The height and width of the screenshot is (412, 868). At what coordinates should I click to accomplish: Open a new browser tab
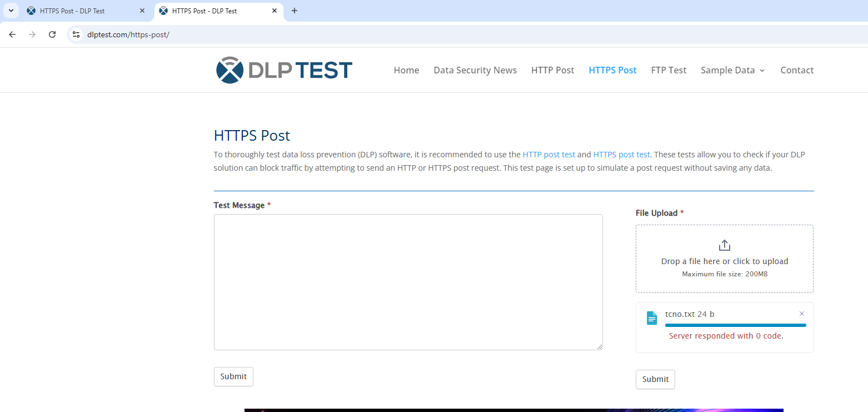295,11
